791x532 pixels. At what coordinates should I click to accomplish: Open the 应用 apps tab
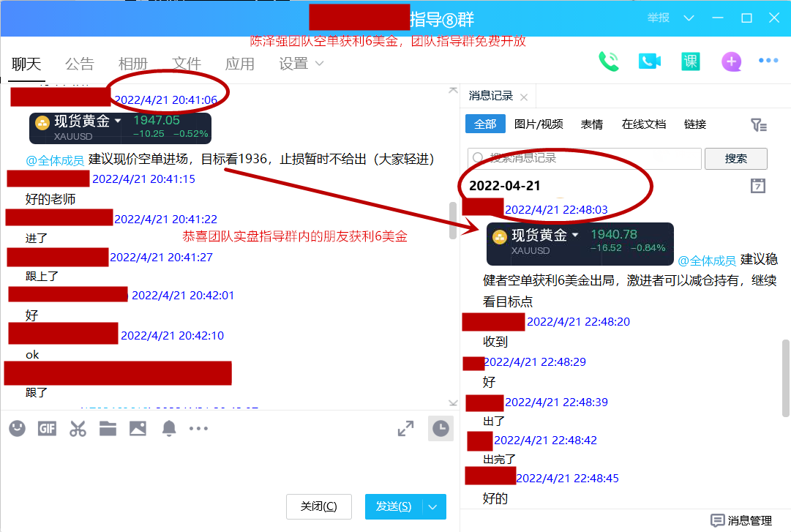(x=239, y=64)
